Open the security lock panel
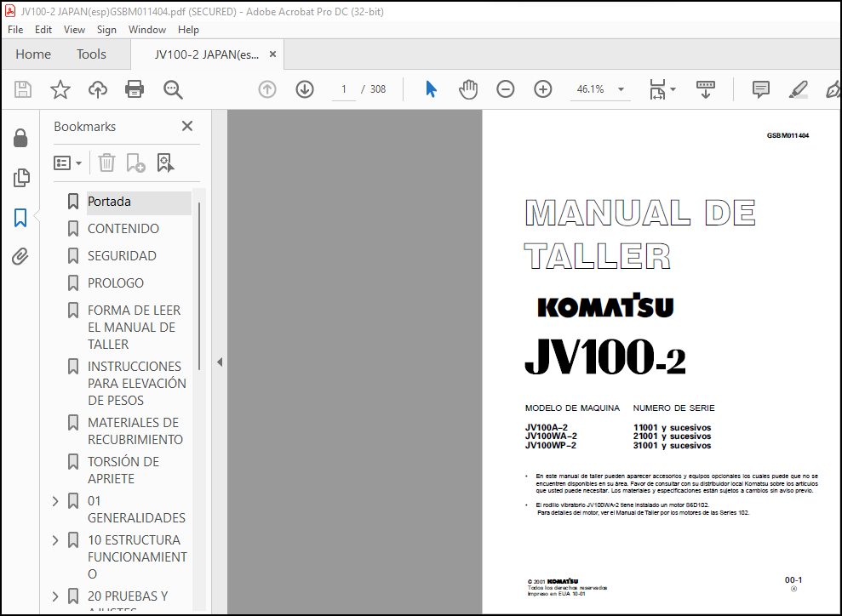The height and width of the screenshot is (616, 842). [20, 138]
